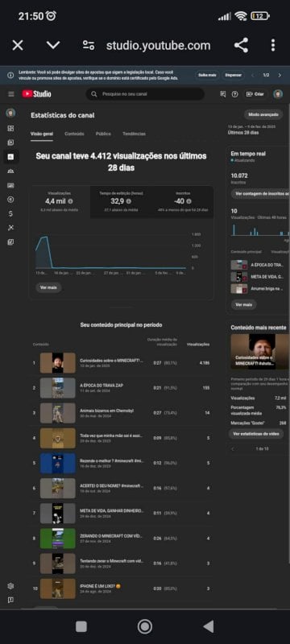The image size is (290, 644).
Task: Open the browser three-dot menu
Action: tap(273, 45)
